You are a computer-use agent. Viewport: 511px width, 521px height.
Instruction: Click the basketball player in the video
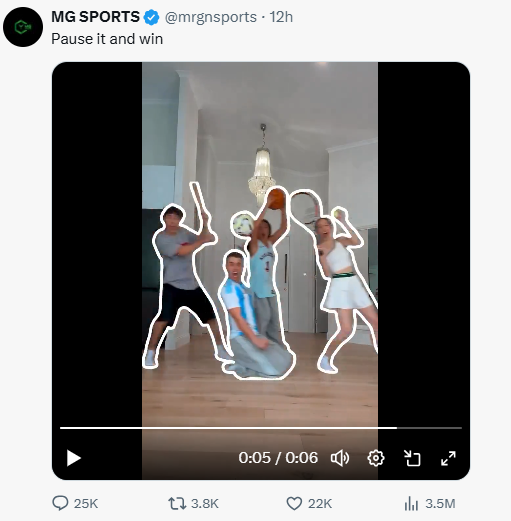[x=264, y=267]
